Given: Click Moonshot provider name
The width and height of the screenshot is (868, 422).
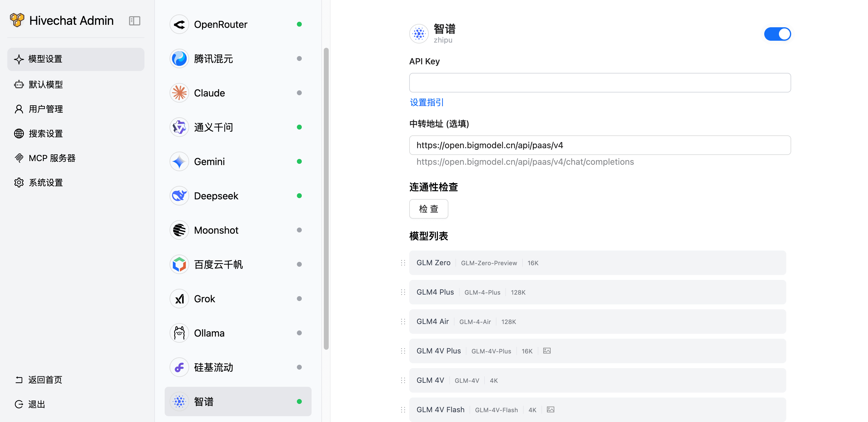Looking at the screenshot, I should [216, 230].
